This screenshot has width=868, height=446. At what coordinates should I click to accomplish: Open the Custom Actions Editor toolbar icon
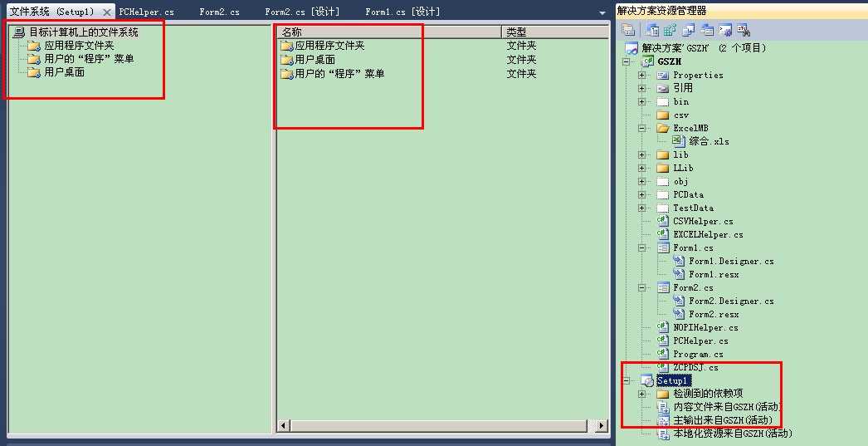(x=724, y=30)
